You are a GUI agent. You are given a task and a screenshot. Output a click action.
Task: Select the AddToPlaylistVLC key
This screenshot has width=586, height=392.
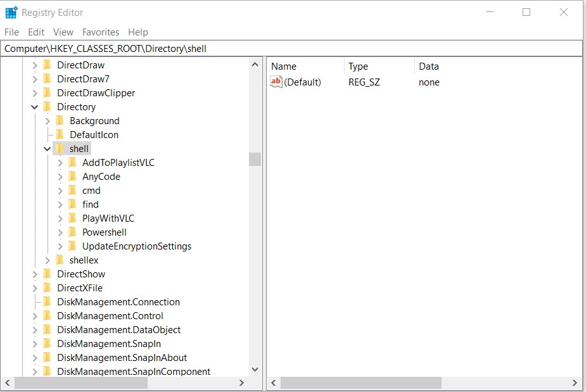[x=118, y=163]
